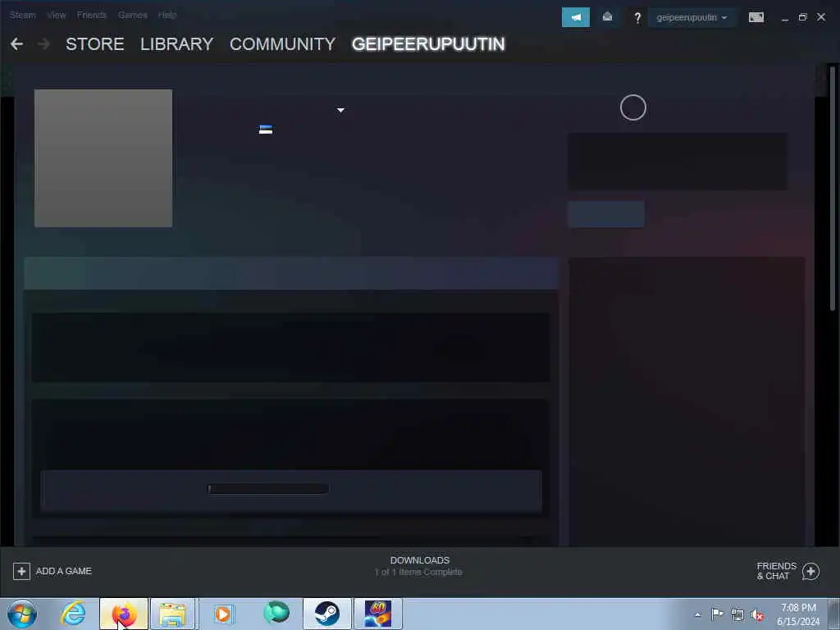Open the Help menu
This screenshot has width=840, height=630.
167,15
